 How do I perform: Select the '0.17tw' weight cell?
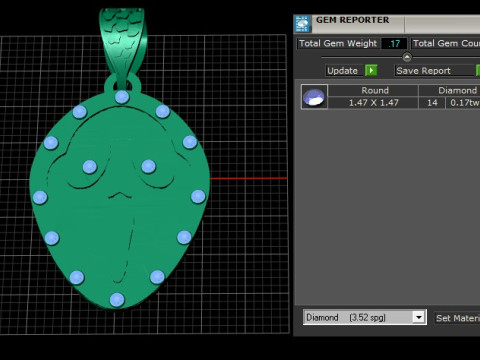click(463, 103)
